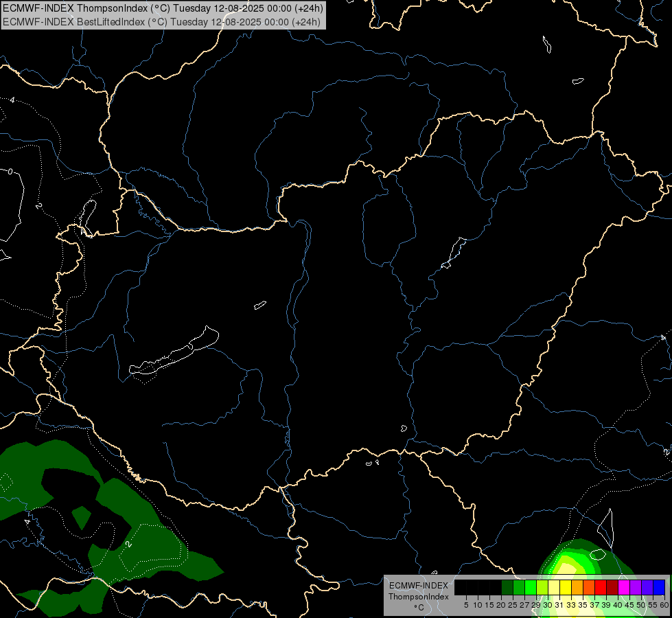Click the legend tick value '27'
The image size is (672, 618).
coord(524,605)
